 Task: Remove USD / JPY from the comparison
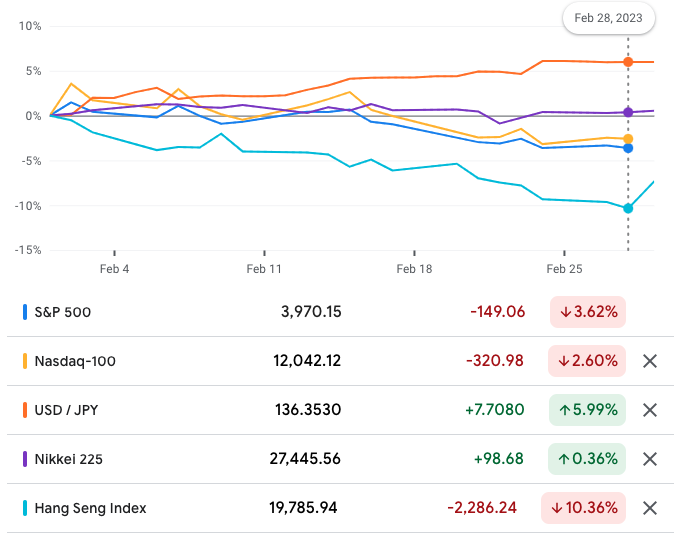(x=649, y=410)
